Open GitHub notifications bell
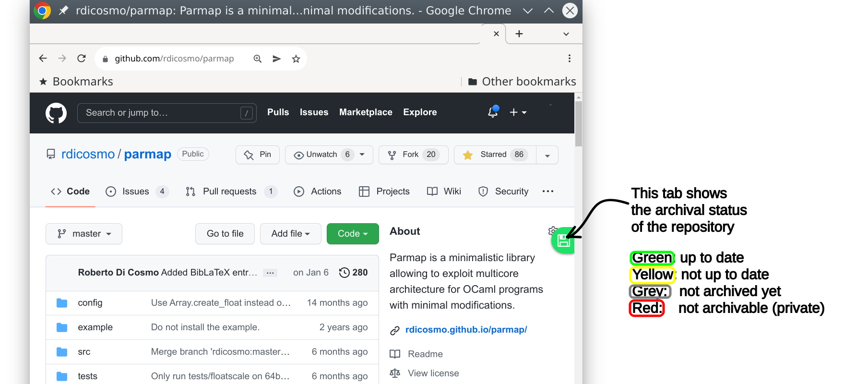The height and width of the screenshot is (384, 868). 493,112
